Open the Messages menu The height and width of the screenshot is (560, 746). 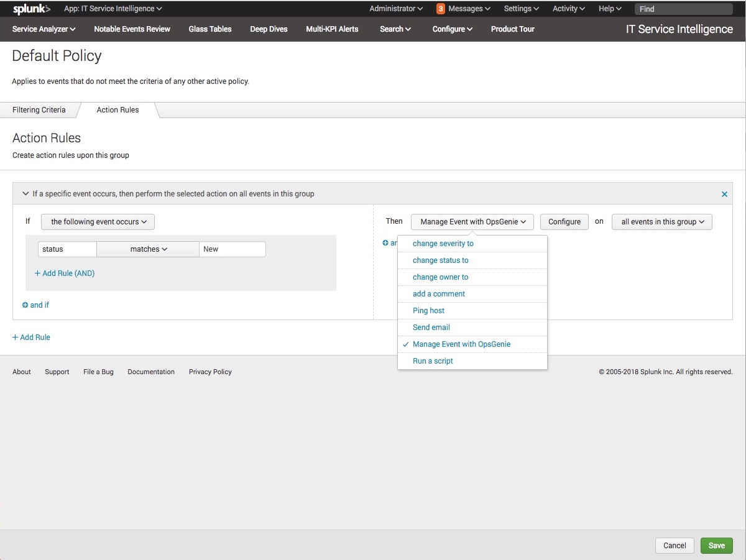tap(469, 9)
